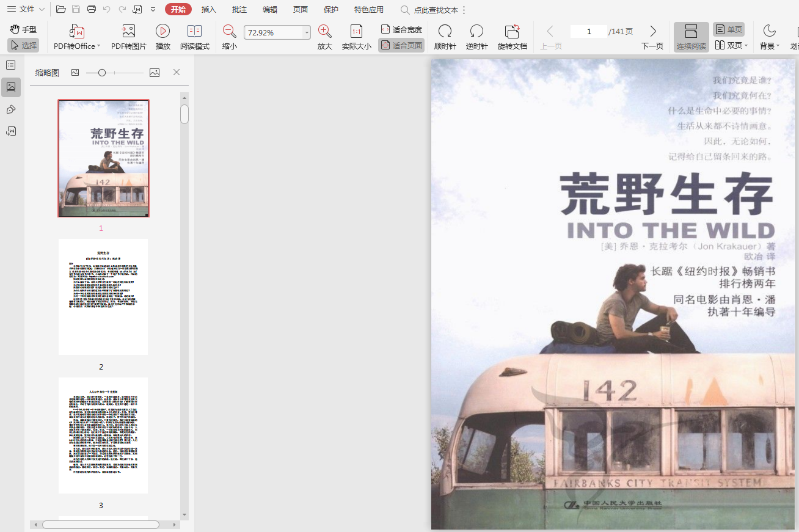The height and width of the screenshot is (532, 799).
Task: Open the stamp/annotation sidebar icon
Action: point(11,109)
